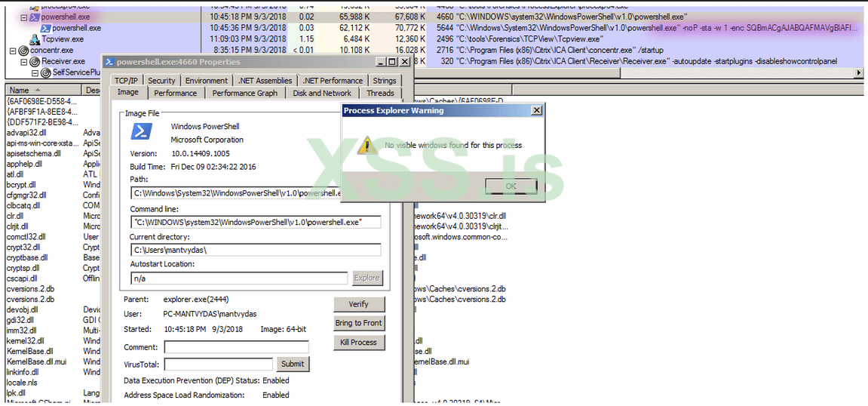This screenshot has height=406, width=868.
Task: Click the Path text field
Action: pos(236,192)
